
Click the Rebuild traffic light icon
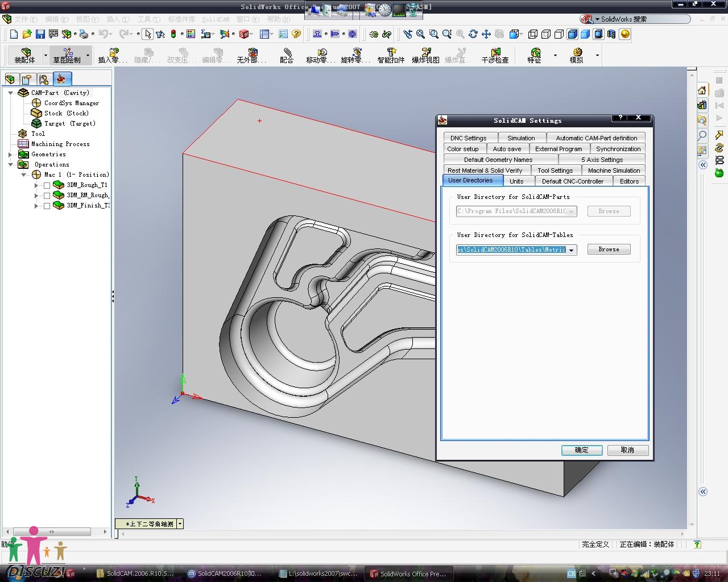click(173, 34)
